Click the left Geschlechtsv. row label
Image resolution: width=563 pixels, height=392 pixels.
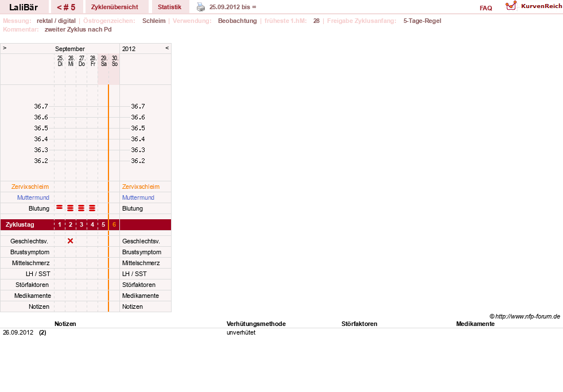(x=29, y=241)
